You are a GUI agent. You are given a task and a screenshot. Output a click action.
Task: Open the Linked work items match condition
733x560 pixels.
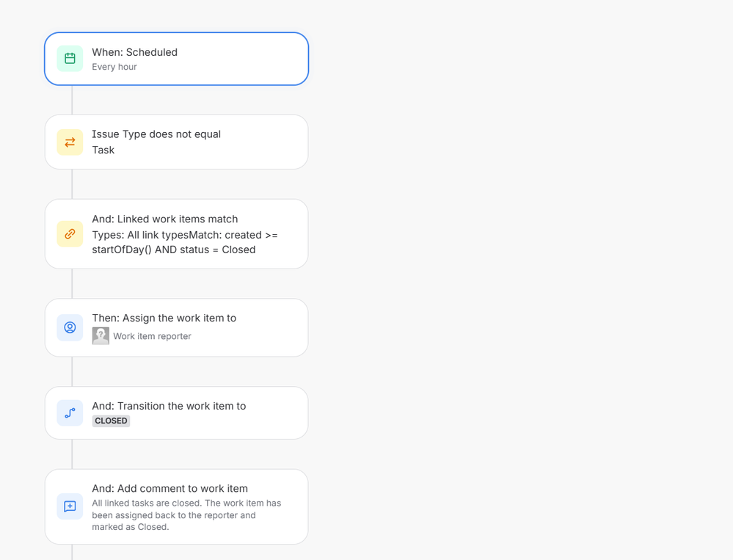[x=176, y=234]
